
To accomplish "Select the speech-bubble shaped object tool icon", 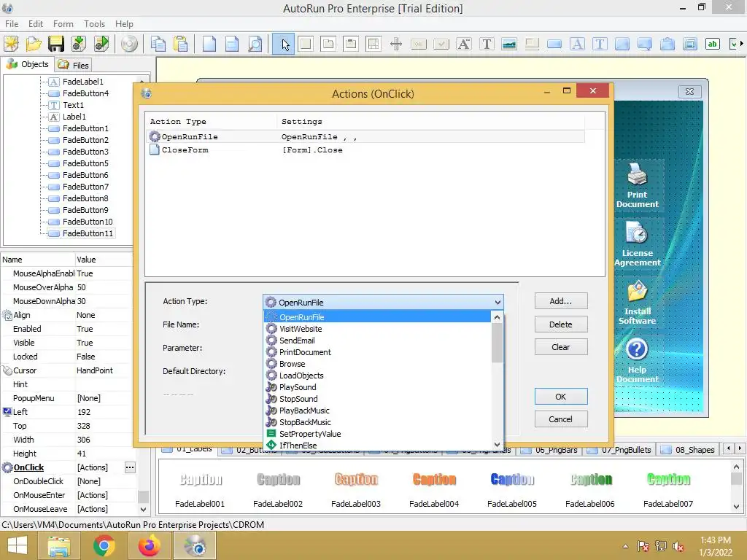I will tap(645, 44).
